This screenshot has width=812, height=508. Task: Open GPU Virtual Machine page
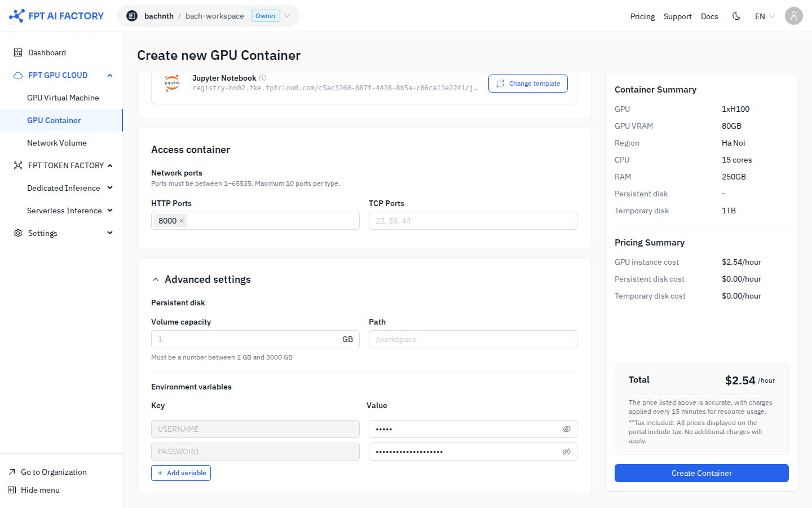click(63, 98)
